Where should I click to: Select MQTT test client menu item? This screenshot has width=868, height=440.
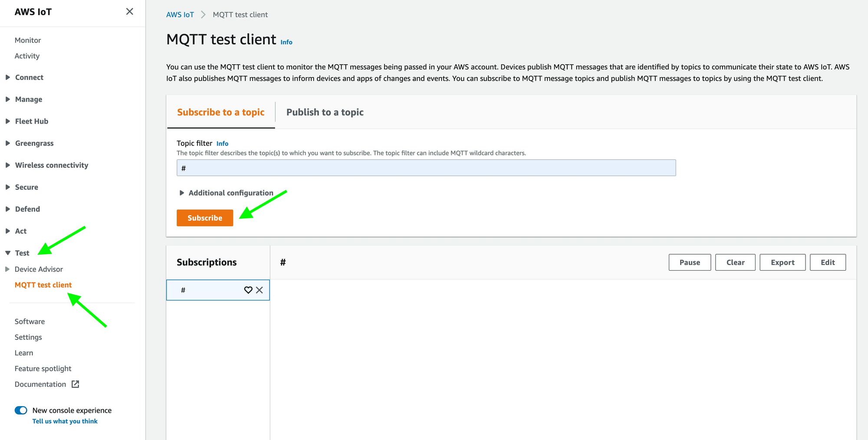(x=43, y=285)
